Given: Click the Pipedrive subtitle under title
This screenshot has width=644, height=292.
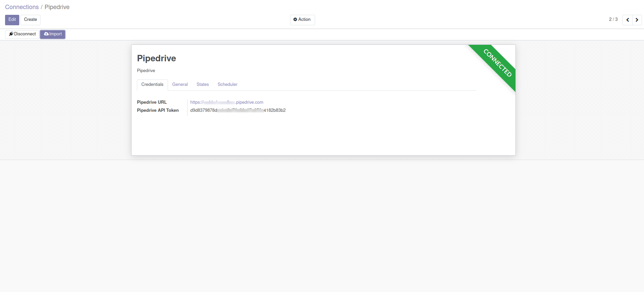Looking at the screenshot, I should [x=146, y=71].
